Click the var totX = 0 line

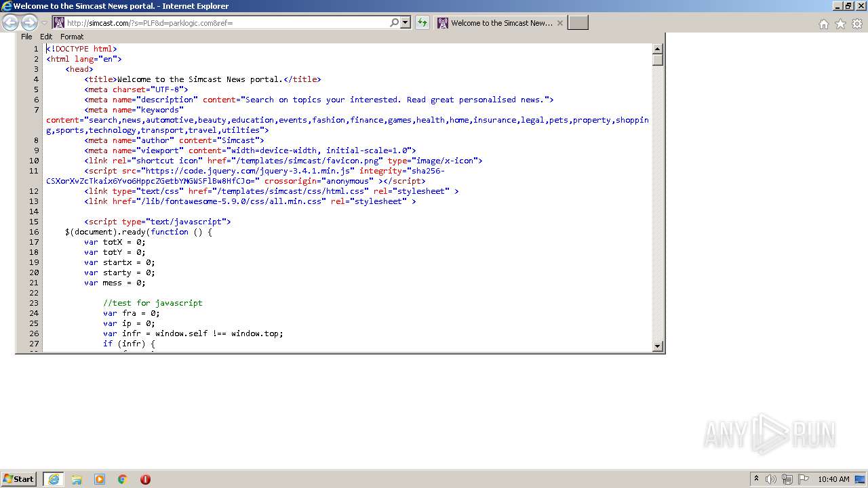pos(115,242)
